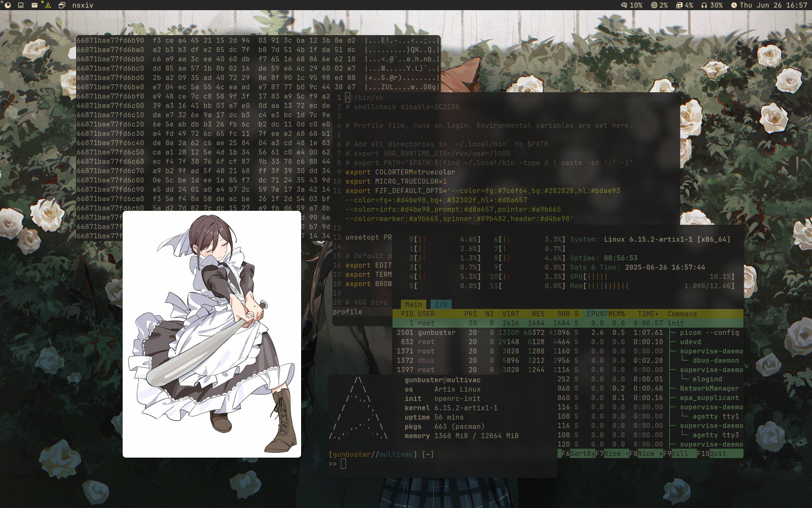The width and height of the screenshot is (812, 508).
Task: Sort htop by USER column header
Action: point(426,314)
